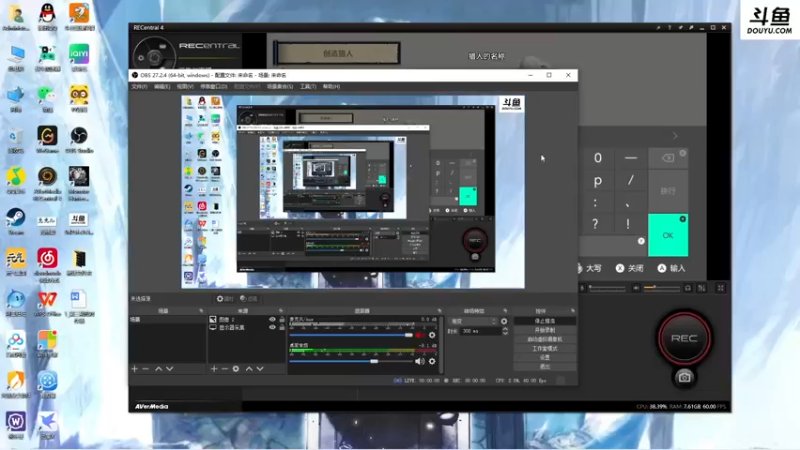The width and height of the screenshot is (800, 450).
Task: Unmute the microphone track via red speaker icon
Action: click(419, 335)
